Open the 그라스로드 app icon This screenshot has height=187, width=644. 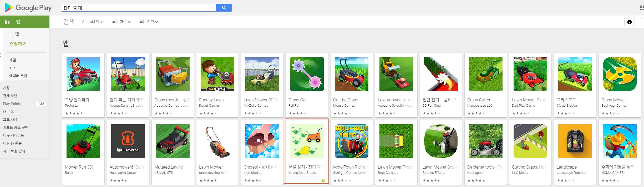point(575,74)
